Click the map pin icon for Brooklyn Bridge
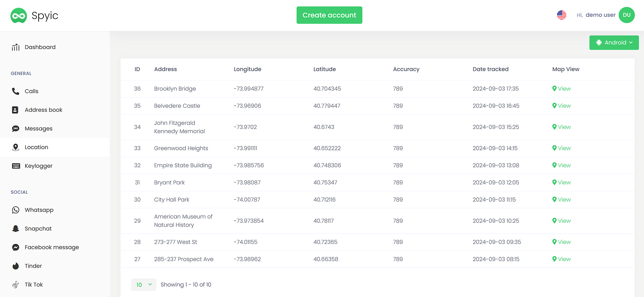Image resolution: width=644 pixels, height=297 pixels. point(554,89)
